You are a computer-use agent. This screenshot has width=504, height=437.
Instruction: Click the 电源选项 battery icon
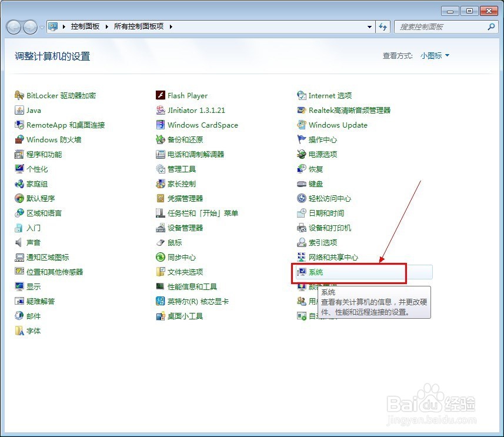tap(302, 154)
